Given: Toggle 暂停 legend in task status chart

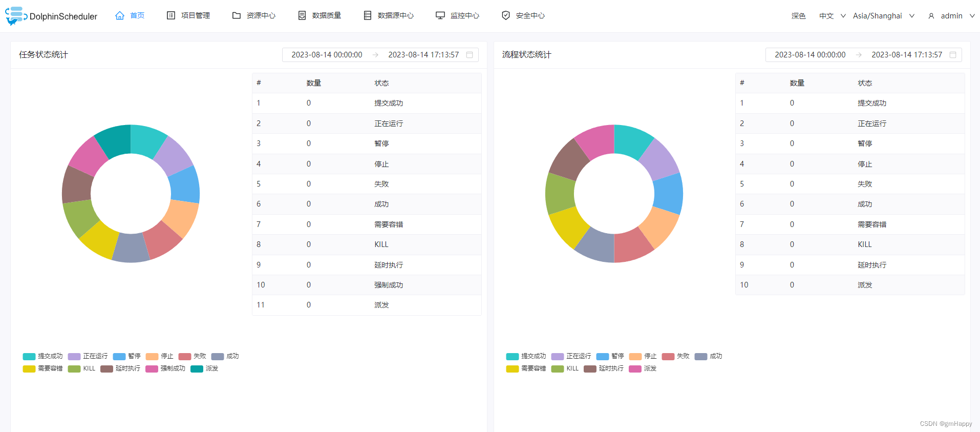Looking at the screenshot, I should point(126,356).
